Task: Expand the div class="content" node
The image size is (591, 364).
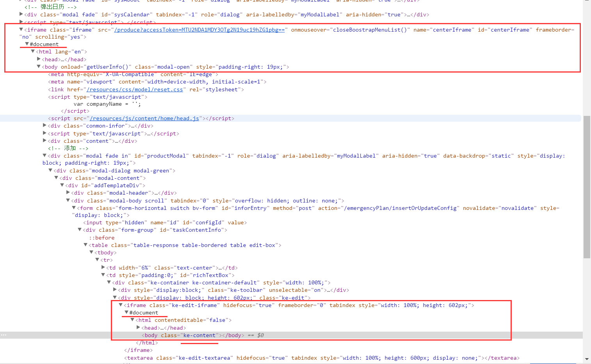Action: pyautogui.click(x=45, y=140)
